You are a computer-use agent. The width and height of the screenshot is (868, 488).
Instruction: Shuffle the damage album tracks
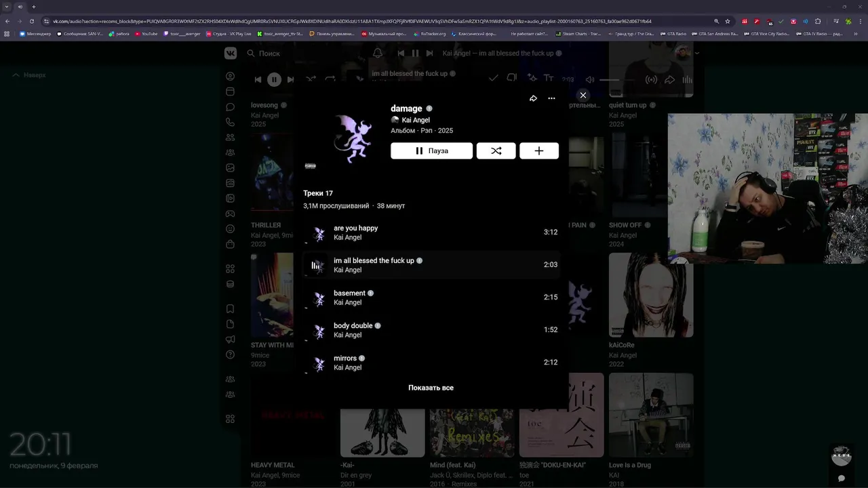click(496, 151)
